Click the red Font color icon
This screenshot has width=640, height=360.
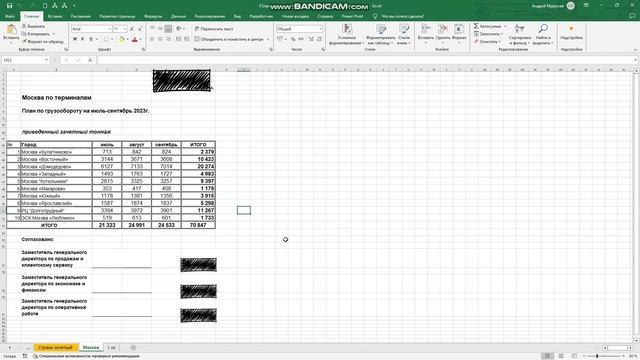coord(135,39)
